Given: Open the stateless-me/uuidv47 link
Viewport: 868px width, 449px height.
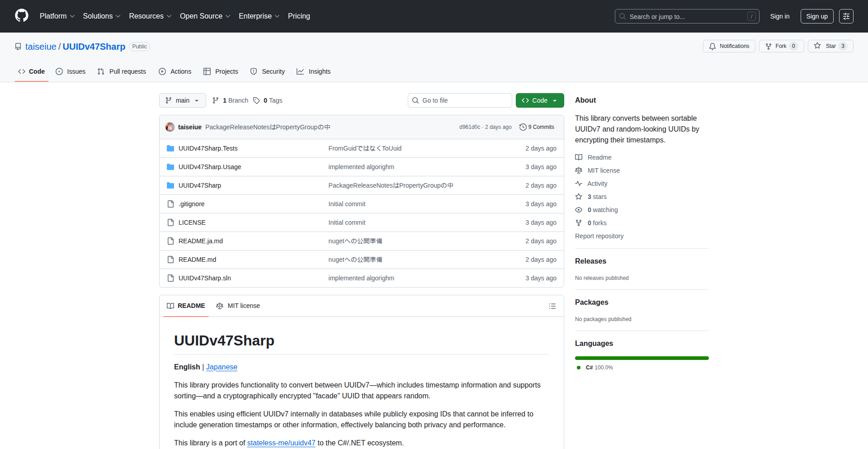Looking at the screenshot, I should (281, 443).
